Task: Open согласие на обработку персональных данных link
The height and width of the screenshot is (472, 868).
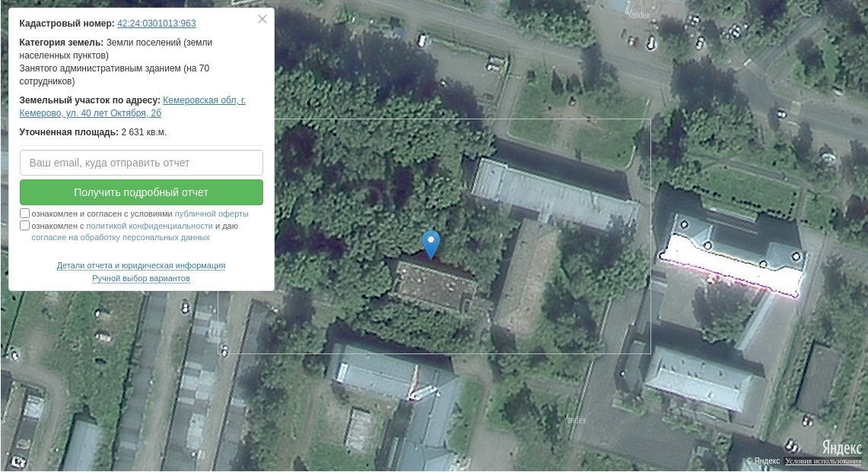Action: click(x=121, y=237)
